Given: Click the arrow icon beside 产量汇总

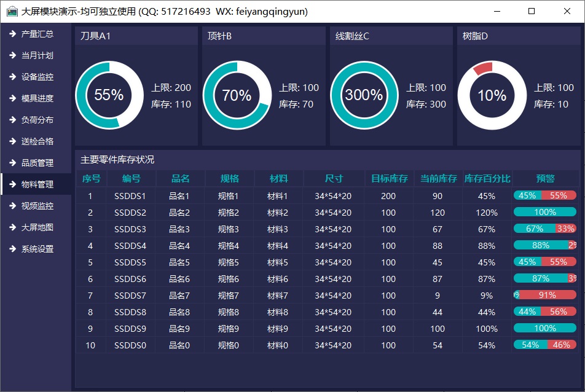Looking at the screenshot, I should pyautogui.click(x=12, y=34).
